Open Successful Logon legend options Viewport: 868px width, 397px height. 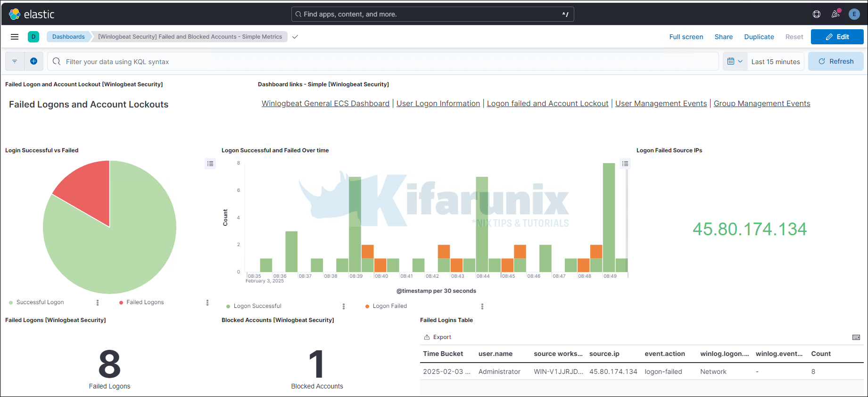click(x=98, y=303)
